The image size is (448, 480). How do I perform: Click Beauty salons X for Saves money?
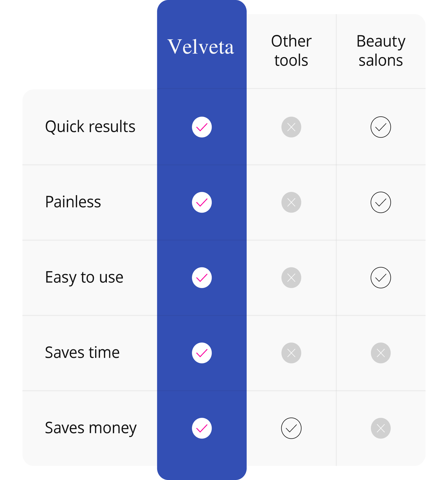pyautogui.click(x=380, y=428)
